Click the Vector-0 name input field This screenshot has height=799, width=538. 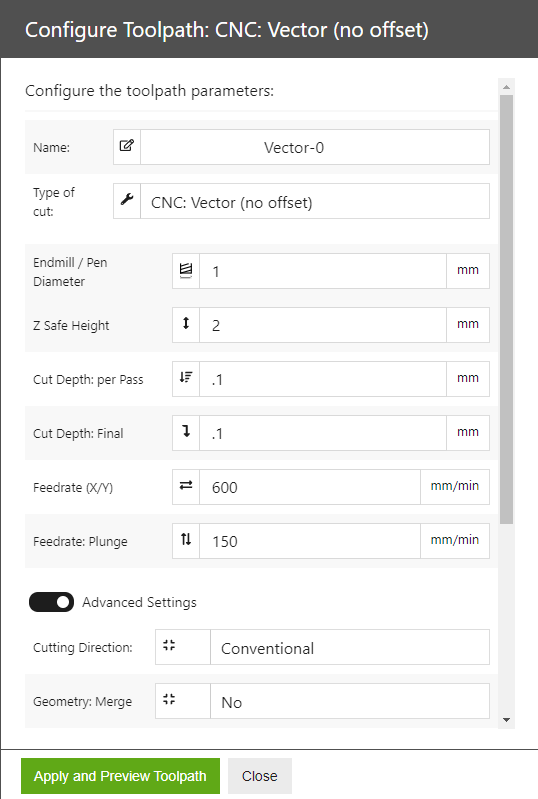tap(315, 147)
